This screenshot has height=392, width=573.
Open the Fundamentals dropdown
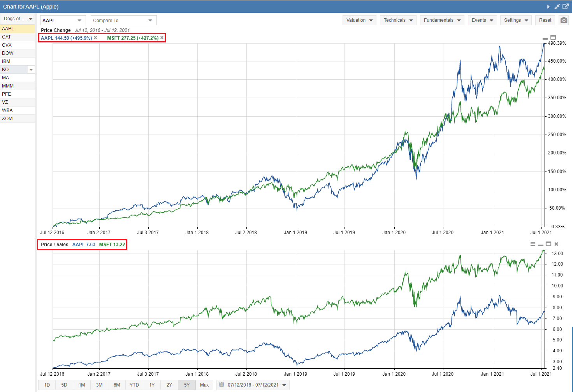(442, 20)
